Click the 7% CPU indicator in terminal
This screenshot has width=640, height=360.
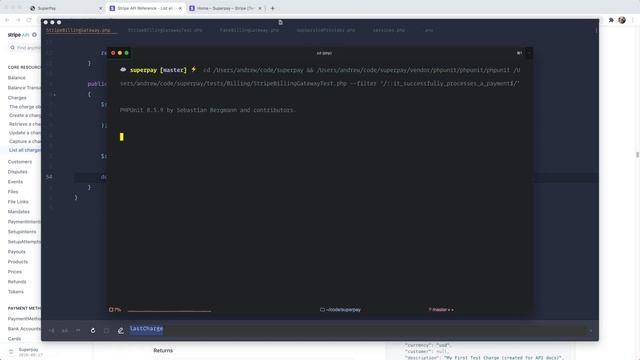pos(115,310)
